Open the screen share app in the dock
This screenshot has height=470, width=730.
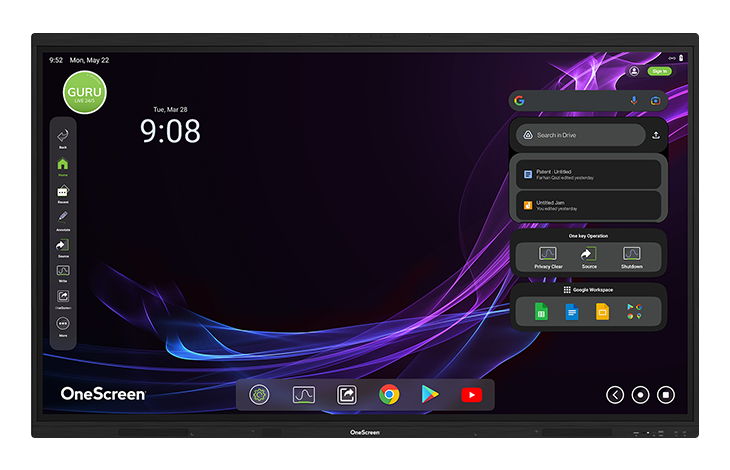347,395
